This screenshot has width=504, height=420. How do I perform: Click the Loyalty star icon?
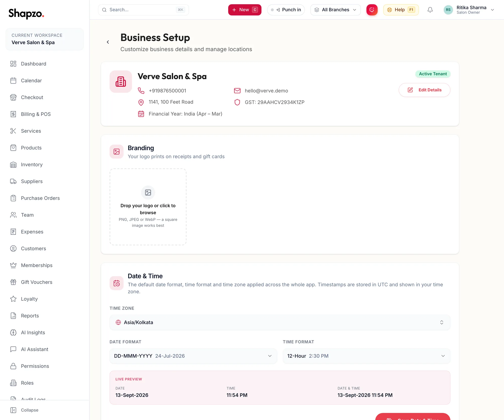pos(13,299)
